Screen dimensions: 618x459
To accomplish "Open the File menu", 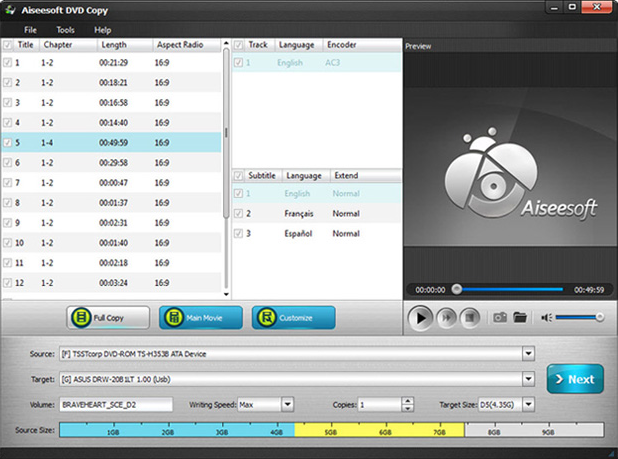I will click(x=30, y=30).
